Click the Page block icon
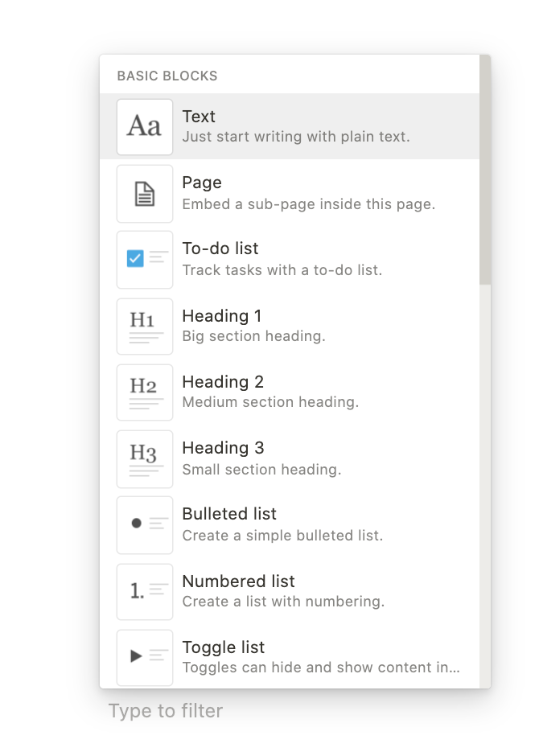 click(x=144, y=193)
